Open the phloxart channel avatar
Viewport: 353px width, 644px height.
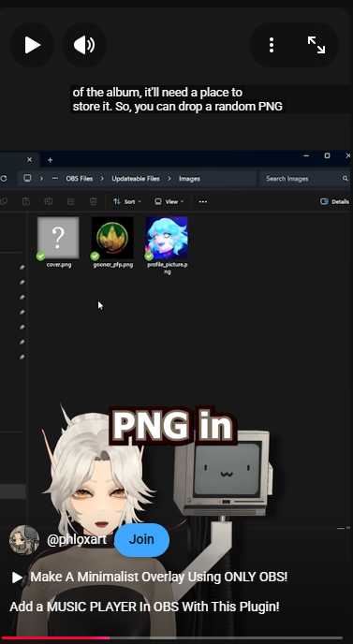click(24, 540)
